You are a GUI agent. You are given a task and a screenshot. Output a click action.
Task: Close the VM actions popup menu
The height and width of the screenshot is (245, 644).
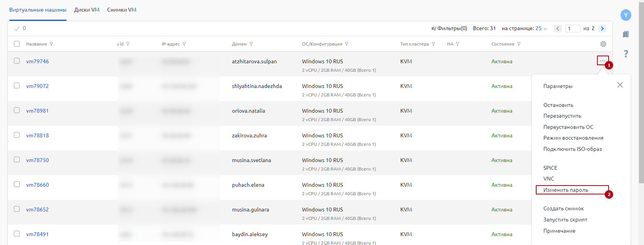point(620,85)
